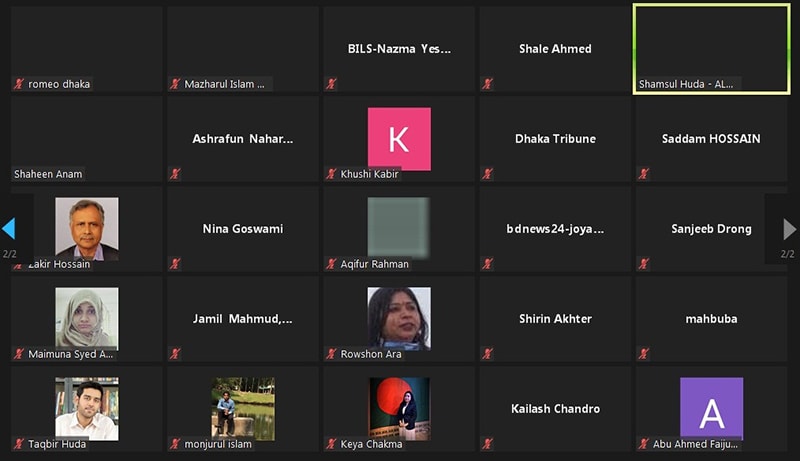Select the Rowshon Ara name label
This screenshot has height=461, width=800.
(371, 354)
